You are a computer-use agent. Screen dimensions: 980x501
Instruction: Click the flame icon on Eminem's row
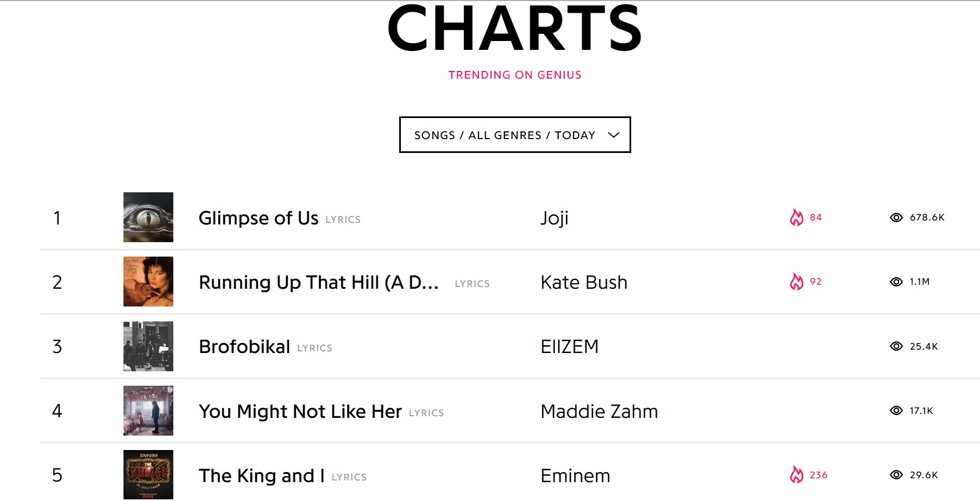(x=796, y=474)
